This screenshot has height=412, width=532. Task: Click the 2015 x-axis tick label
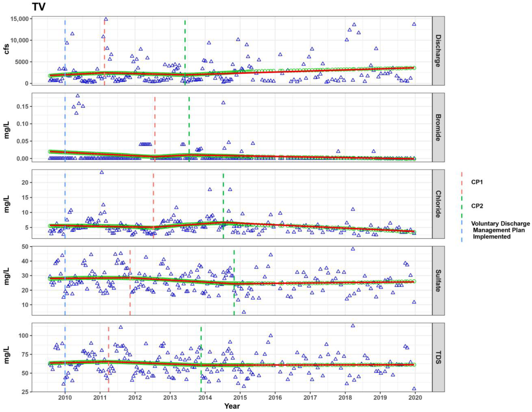(240, 397)
